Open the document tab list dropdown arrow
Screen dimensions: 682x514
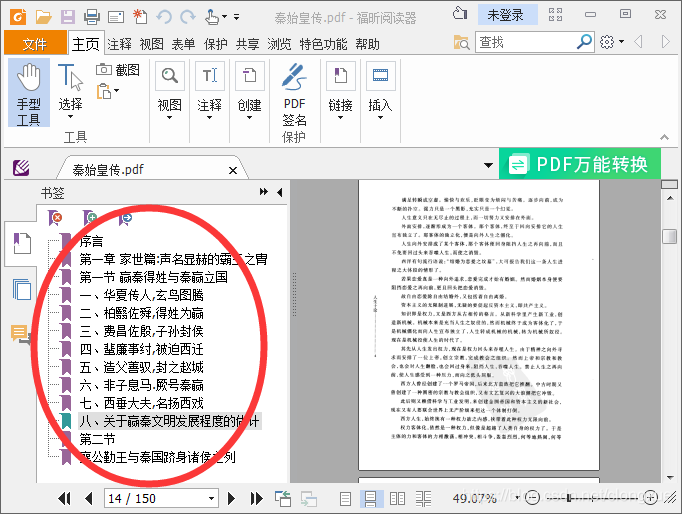point(488,165)
